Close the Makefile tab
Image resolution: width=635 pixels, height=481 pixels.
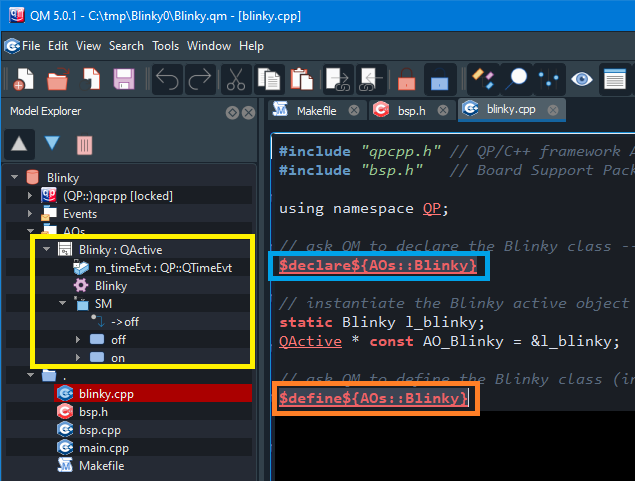click(353, 110)
